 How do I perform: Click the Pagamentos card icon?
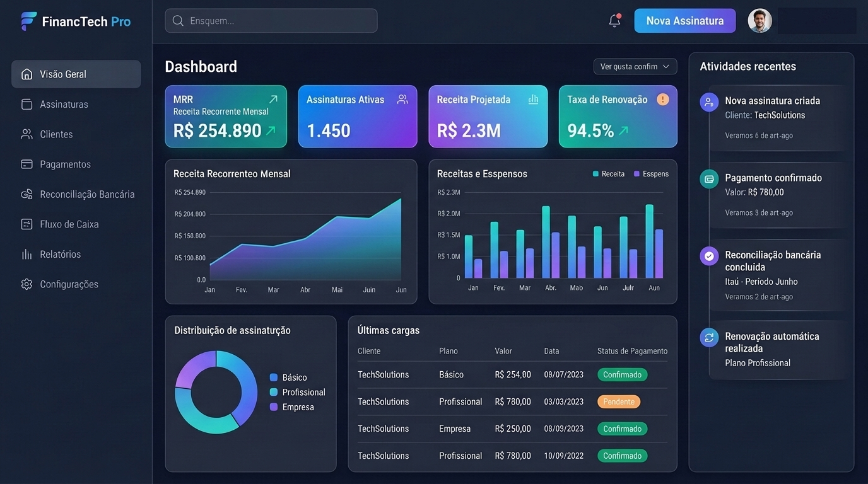click(26, 164)
